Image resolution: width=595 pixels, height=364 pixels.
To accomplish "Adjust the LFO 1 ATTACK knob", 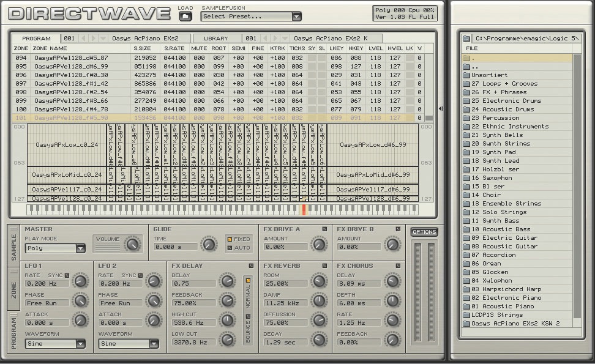I will pos(80,321).
